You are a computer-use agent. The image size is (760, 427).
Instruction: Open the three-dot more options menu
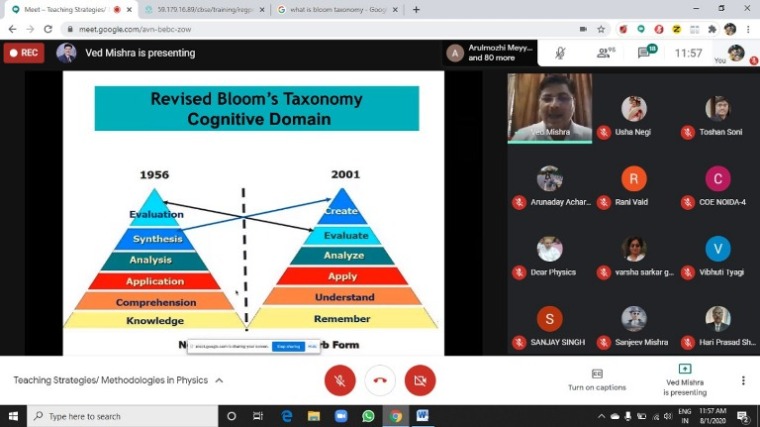coord(743,380)
